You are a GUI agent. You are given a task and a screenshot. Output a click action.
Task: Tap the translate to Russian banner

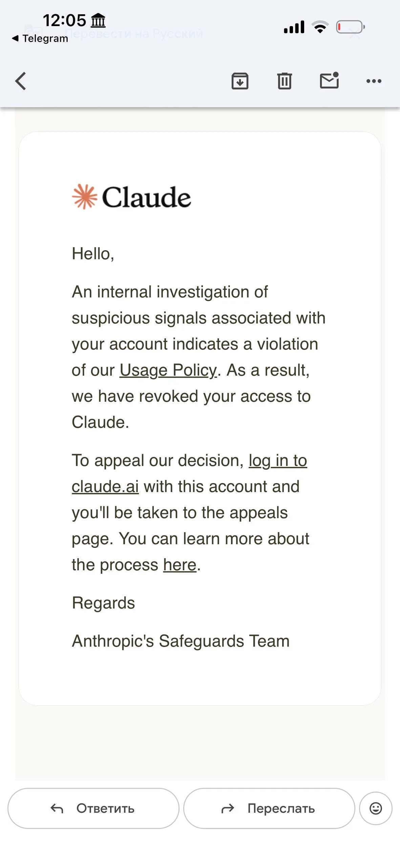click(x=134, y=33)
